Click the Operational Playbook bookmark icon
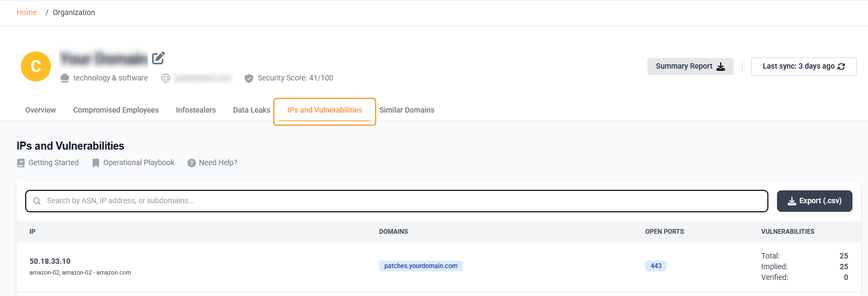 pos(96,163)
